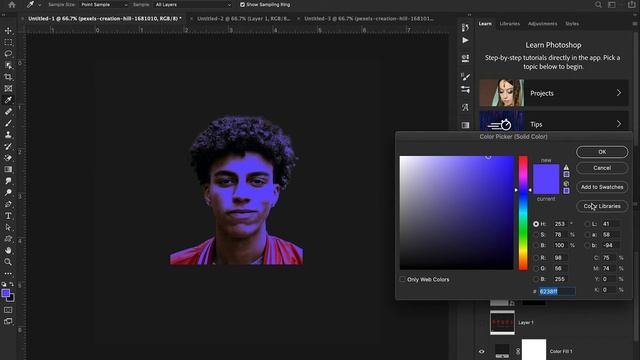Switch to the Styles tab
This screenshot has height=360, width=640.
[572, 24]
